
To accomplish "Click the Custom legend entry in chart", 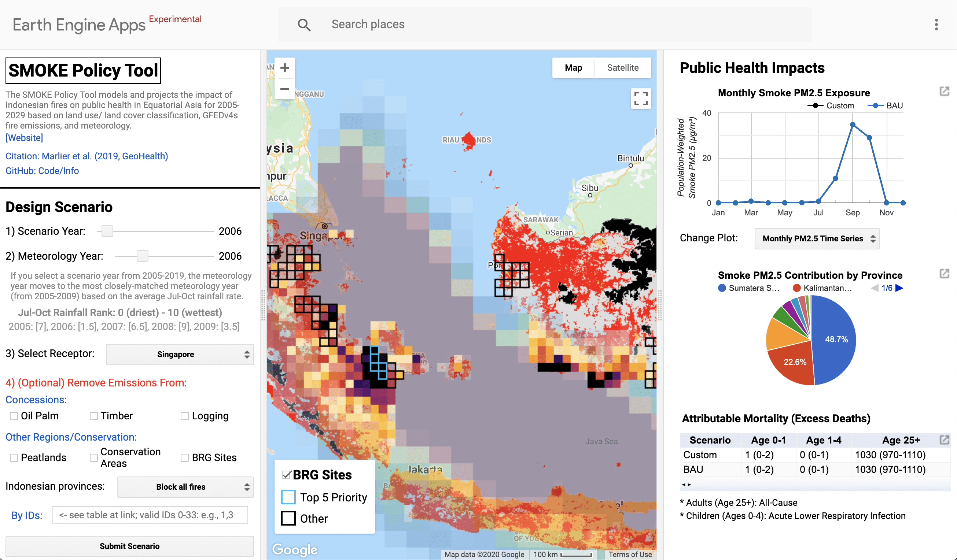I will [831, 106].
